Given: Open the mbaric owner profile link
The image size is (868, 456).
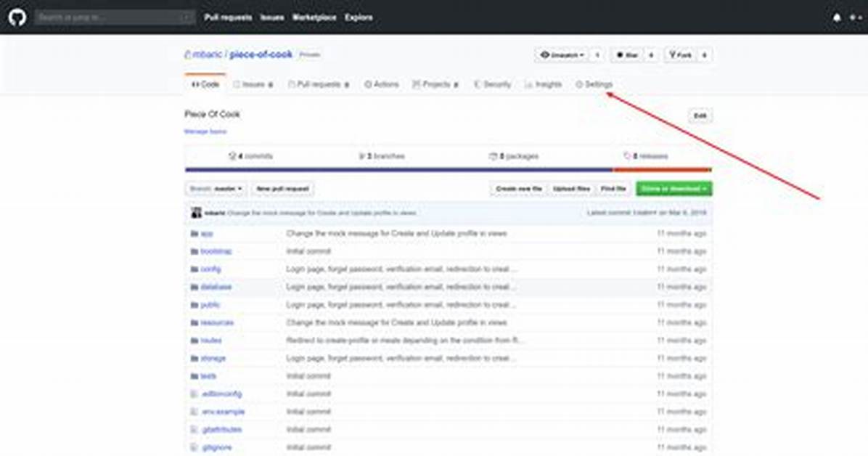Looking at the screenshot, I should click(208, 54).
